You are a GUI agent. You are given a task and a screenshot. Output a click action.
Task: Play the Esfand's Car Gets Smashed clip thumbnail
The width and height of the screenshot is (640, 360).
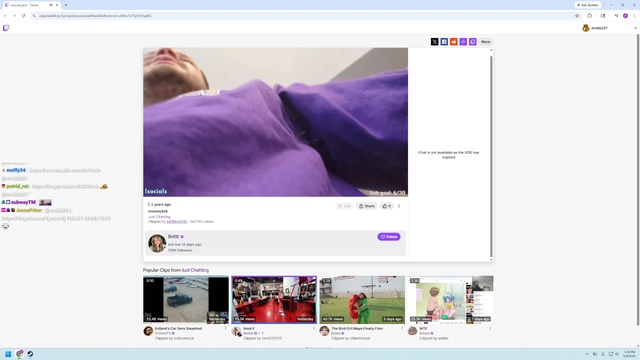coord(186,300)
